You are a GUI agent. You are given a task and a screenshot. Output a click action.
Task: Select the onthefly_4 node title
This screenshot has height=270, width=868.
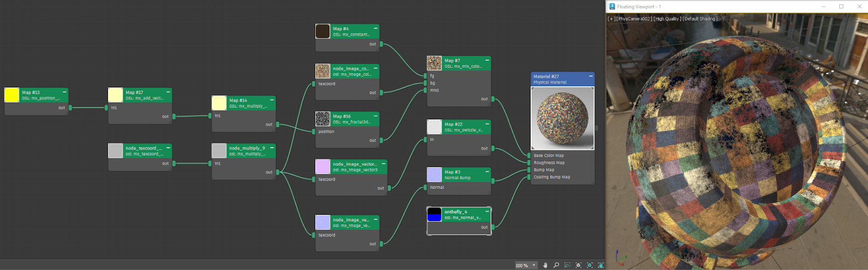pyautogui.click(x=456, y=212)
